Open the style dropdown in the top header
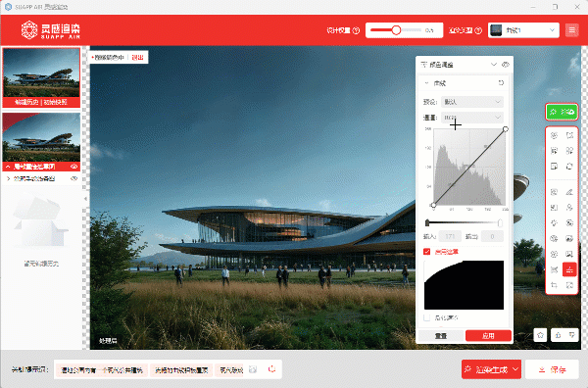 coord(523,30)
